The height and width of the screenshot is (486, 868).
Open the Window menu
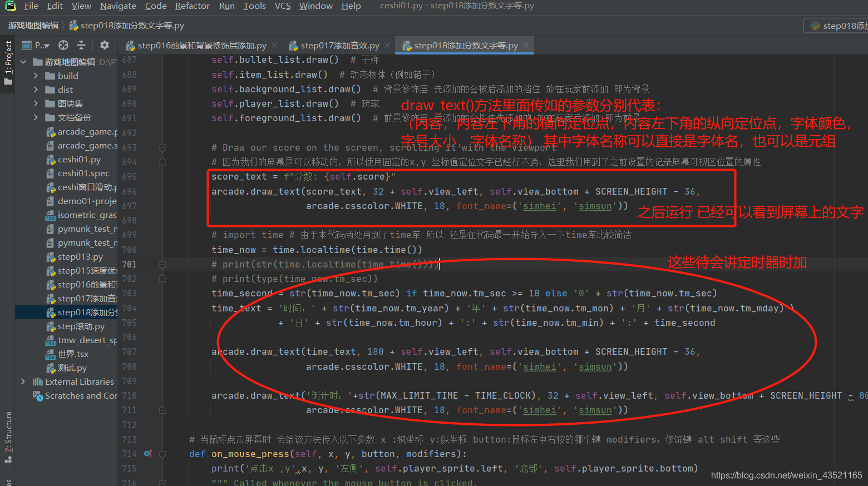point(315,6)
